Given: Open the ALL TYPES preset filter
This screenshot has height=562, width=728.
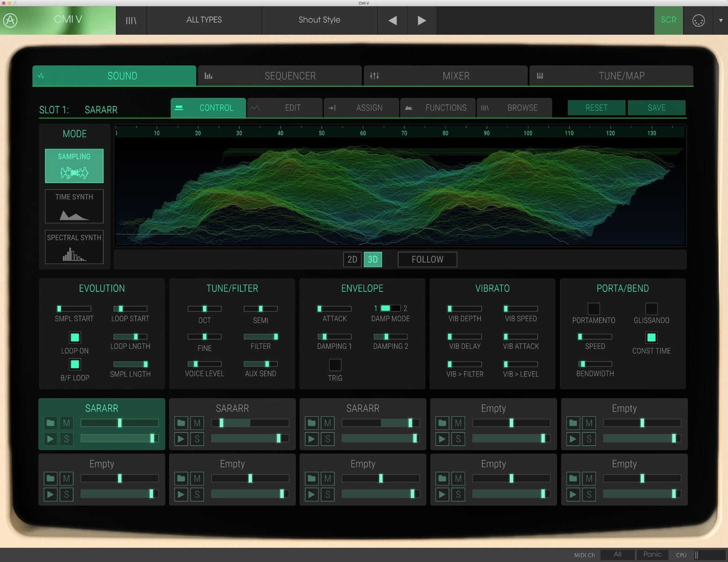Looking at the screenshot, I should (204, 20).
